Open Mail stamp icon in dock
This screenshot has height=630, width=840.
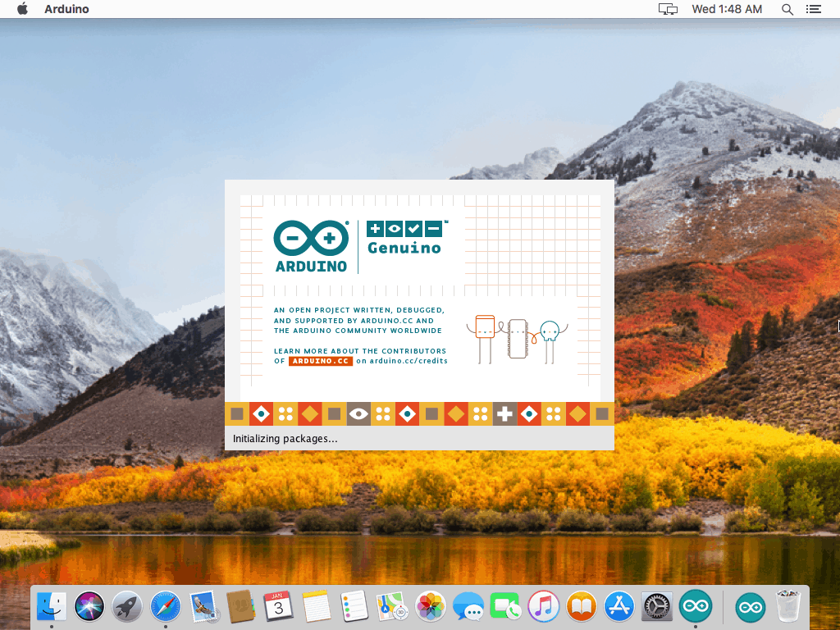(203, 606)
